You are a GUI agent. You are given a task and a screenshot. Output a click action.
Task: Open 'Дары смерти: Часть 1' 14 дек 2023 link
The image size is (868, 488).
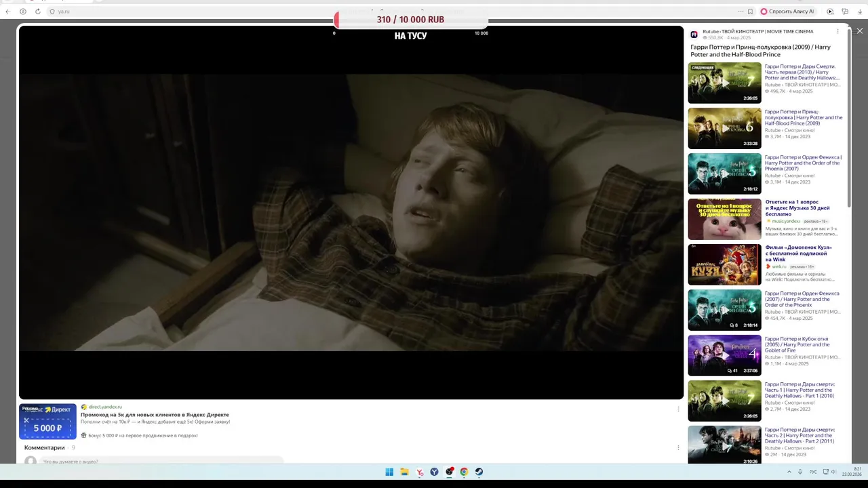pos(800,390)
